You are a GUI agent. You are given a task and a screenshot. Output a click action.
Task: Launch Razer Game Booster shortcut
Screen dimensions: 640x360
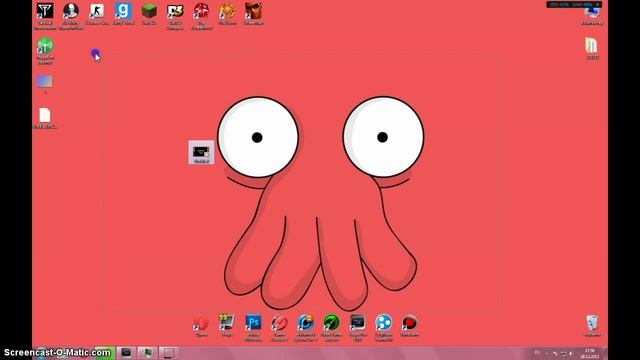pos(331,328)
